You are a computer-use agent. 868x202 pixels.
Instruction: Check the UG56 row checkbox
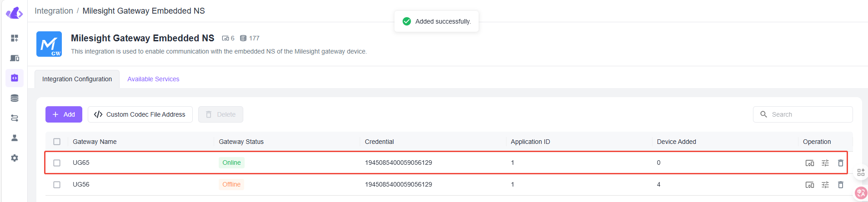click(57, 185)
